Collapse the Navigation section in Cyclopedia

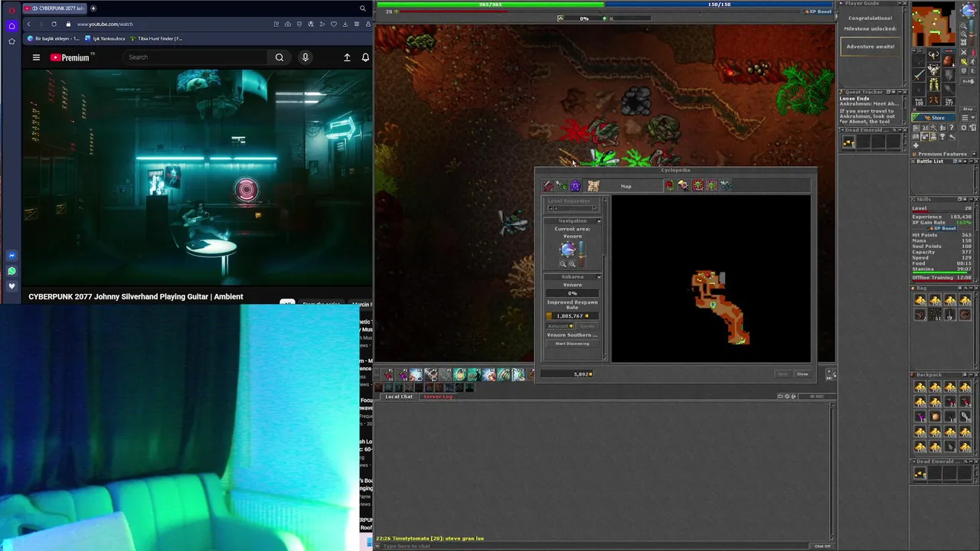click(599, 221)
